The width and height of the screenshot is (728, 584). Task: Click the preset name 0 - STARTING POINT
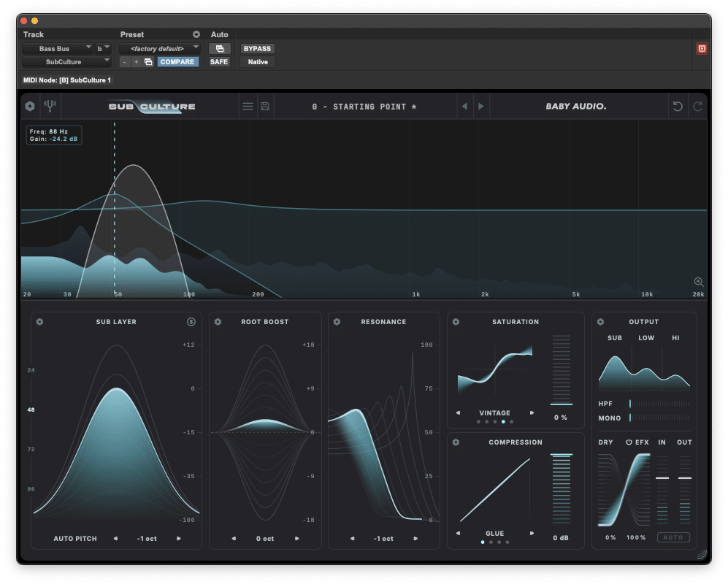click(x=364, y=107)
